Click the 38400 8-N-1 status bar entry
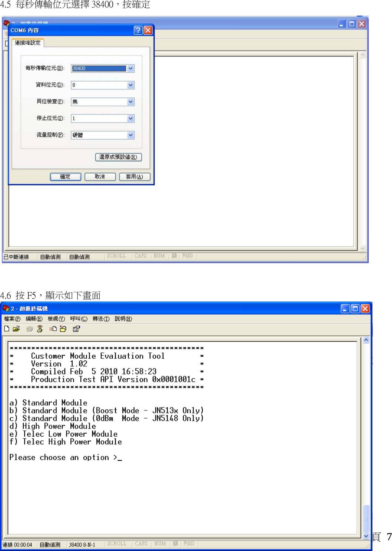 (x=82, y=545)
